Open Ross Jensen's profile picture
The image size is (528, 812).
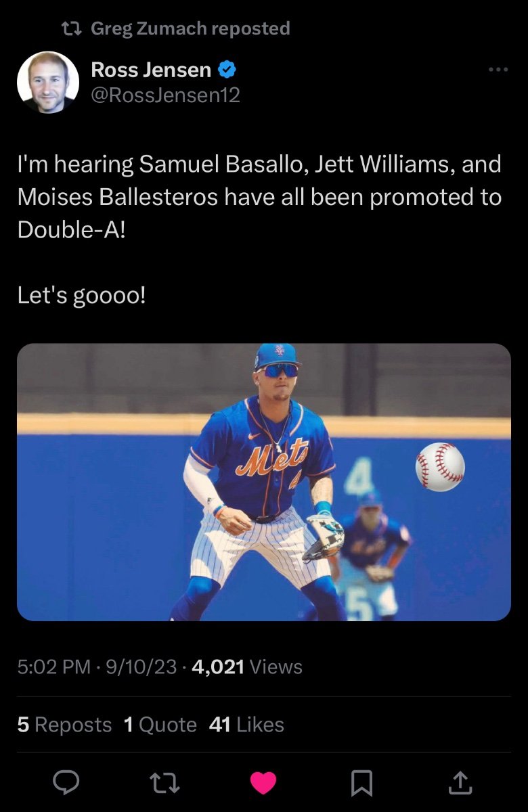(47, 82)
